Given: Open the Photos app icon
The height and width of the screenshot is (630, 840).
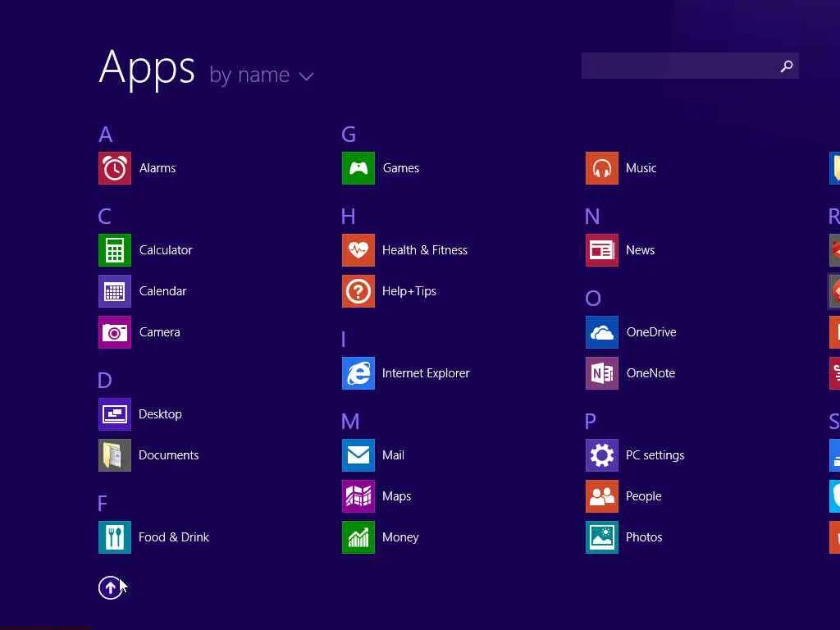Looking at the screenshot, I should click(602, 537).
